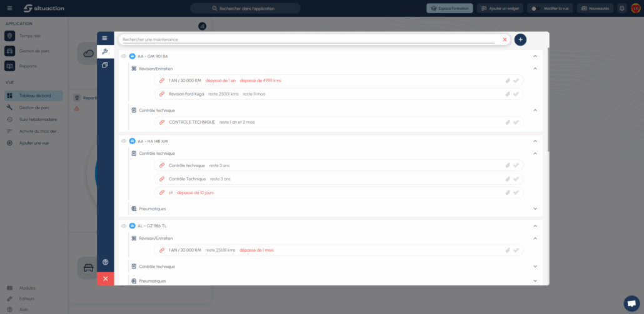The height and width of the screenshot is (314, 644).
Task: Open the panel hamburger menu icon
Action: (x=105, y=39)
